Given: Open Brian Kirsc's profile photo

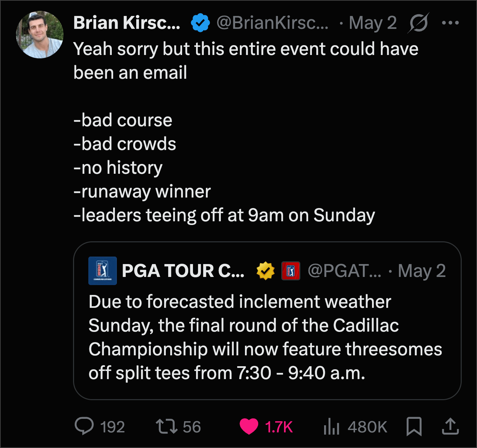Looking at the screenshot, I should (40, 35).
